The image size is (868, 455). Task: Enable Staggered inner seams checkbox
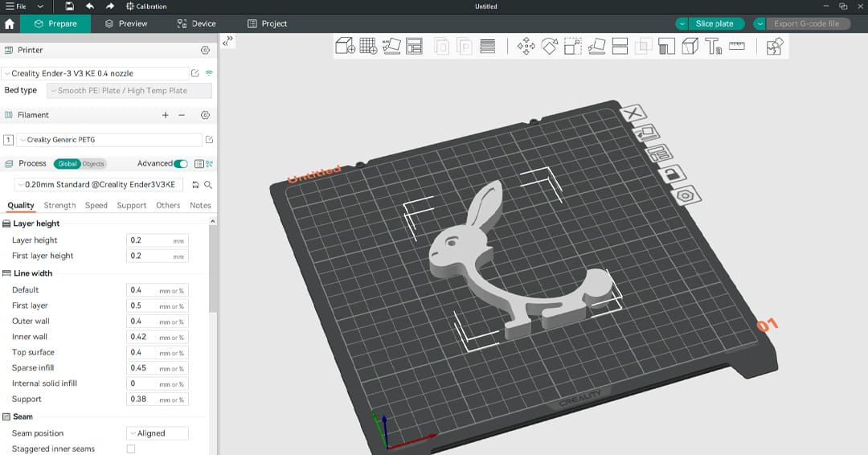point(131,449)
